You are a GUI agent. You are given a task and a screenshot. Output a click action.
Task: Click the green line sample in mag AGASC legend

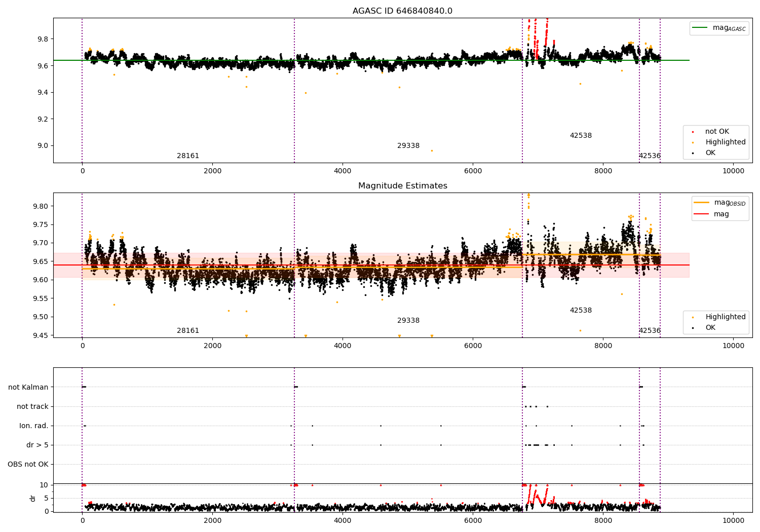(700, 28)
